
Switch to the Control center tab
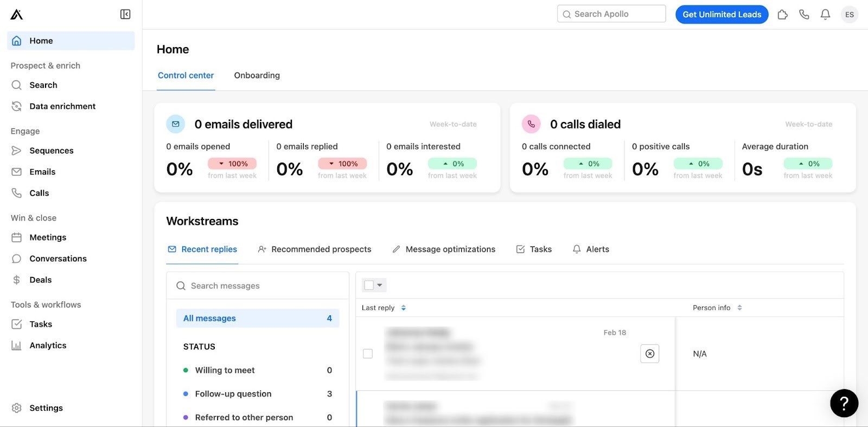tap(186, 75)
